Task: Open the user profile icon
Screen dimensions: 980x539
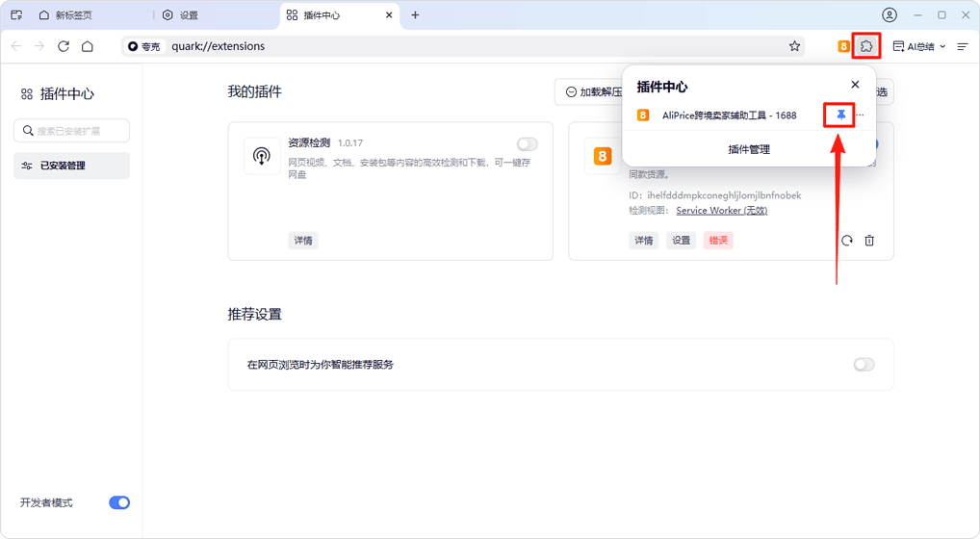Action: (x=890, y=15)
